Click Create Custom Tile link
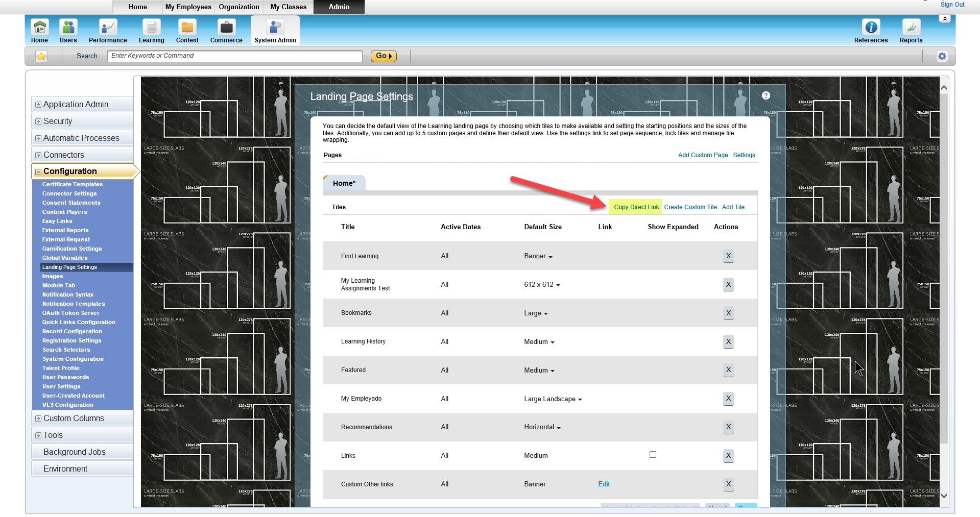This screenshot has height=517, width=980. point(690,207)
